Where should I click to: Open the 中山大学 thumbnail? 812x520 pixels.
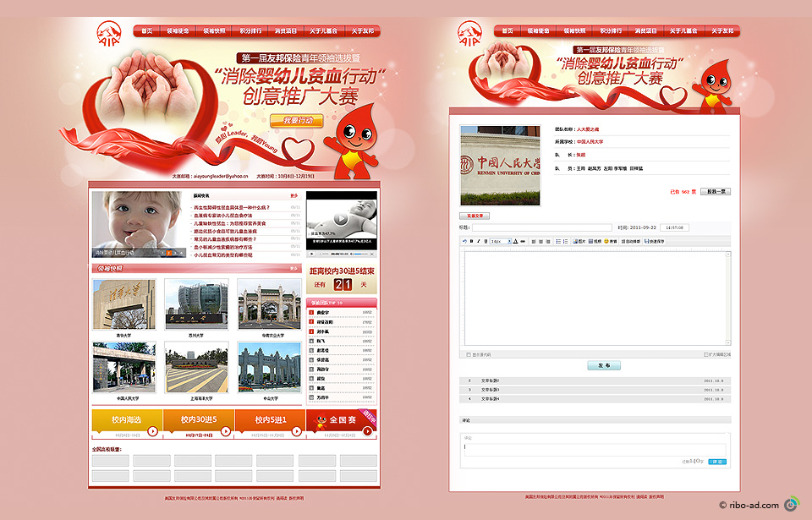(x=269, y=367)
